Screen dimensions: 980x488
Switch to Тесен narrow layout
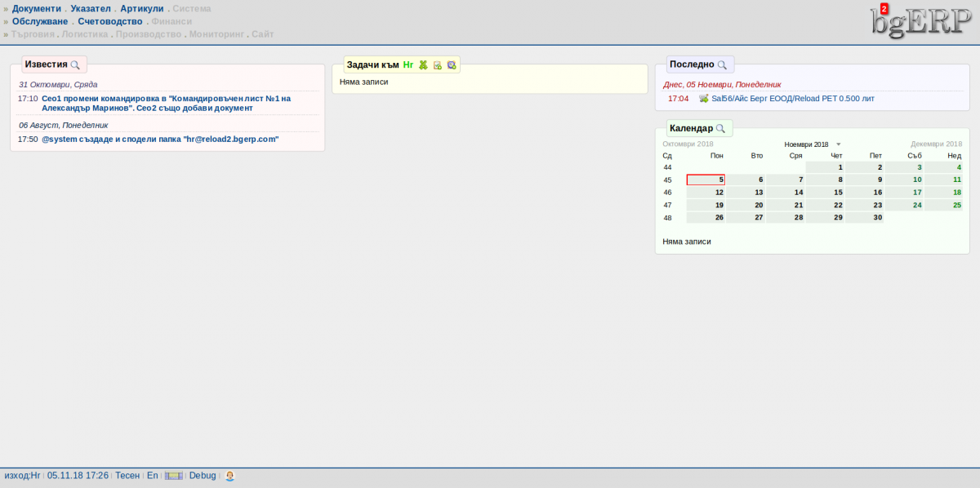tap(127, 475)
